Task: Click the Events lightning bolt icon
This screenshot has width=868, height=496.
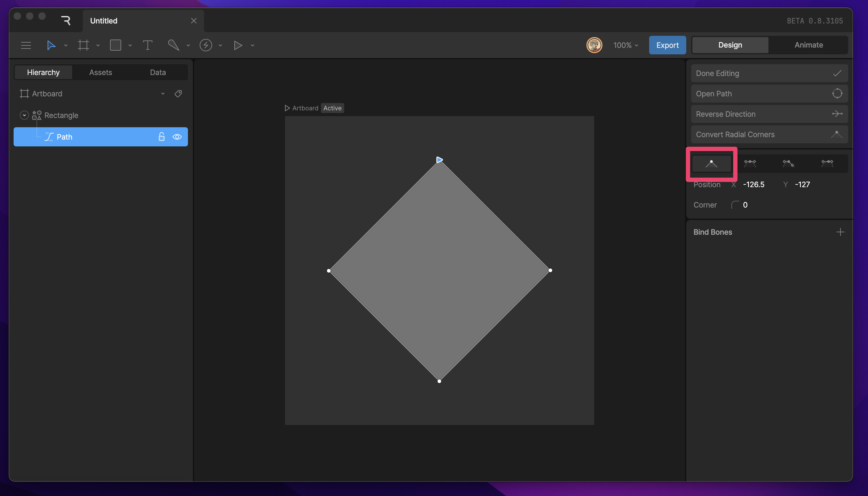Action: (206, 45)
